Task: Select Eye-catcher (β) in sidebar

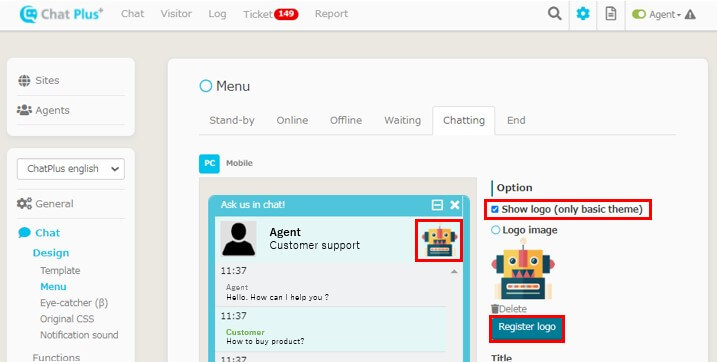Action: click(74, 303)
